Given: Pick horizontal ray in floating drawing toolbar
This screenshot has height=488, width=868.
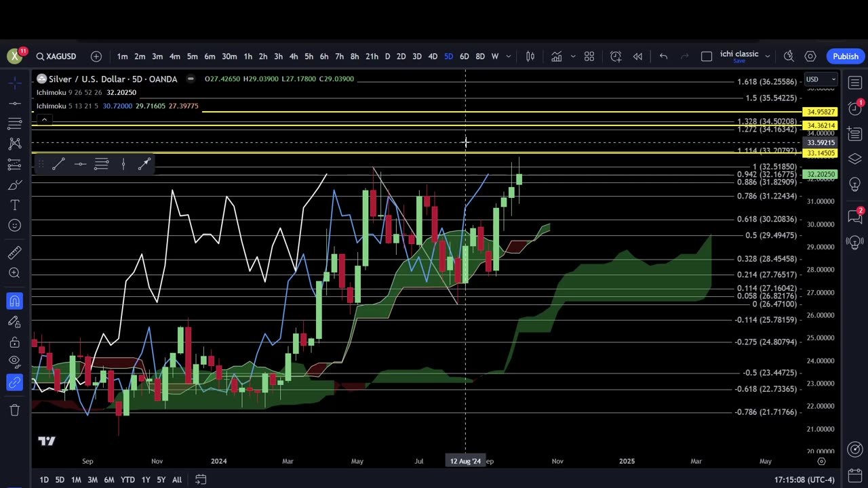Looking at the screenshot, I should [80, 163].
